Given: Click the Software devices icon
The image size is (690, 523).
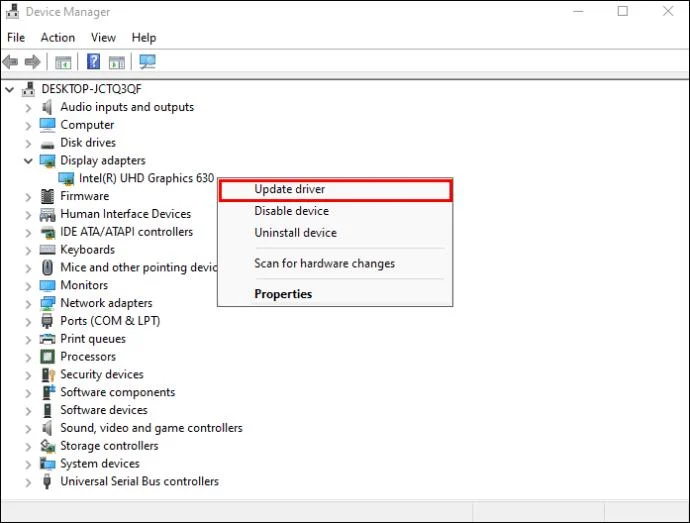Looking at the screenshot, I should click(47, 410).
